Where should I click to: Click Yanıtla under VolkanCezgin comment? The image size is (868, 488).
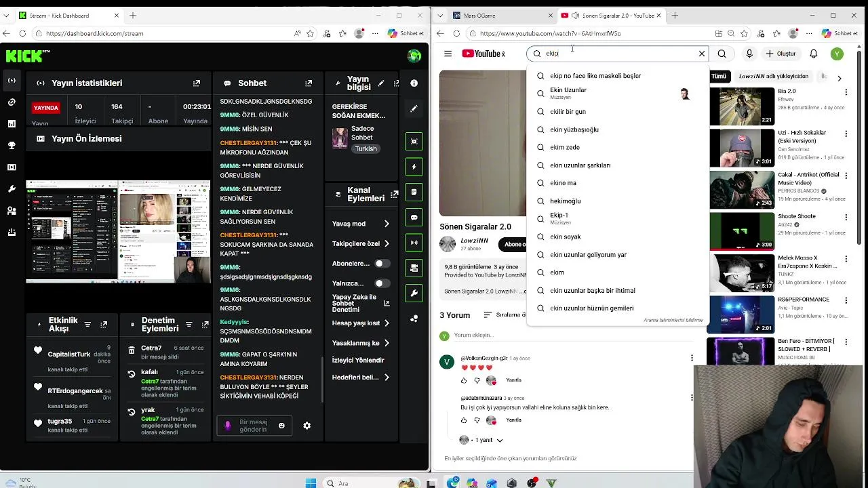click(x=513, y=380)
